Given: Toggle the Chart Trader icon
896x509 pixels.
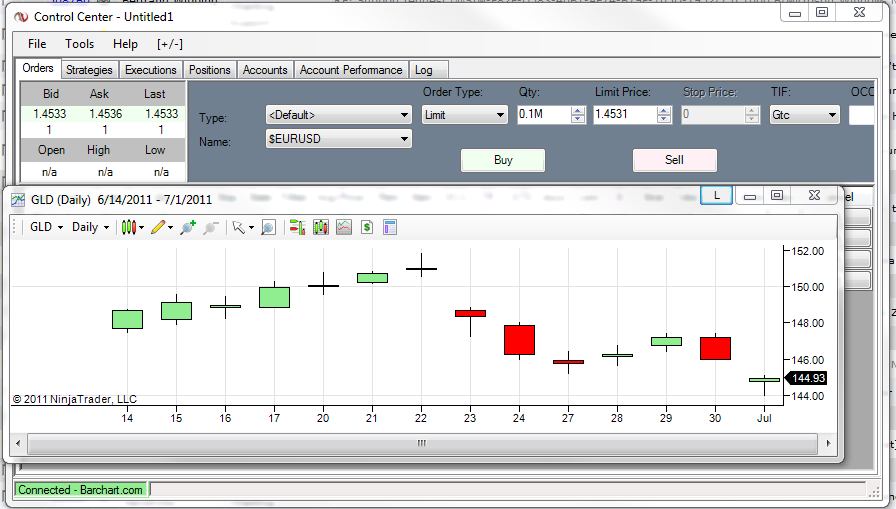Looking at the screenshot, I should [x=297, y=227].
